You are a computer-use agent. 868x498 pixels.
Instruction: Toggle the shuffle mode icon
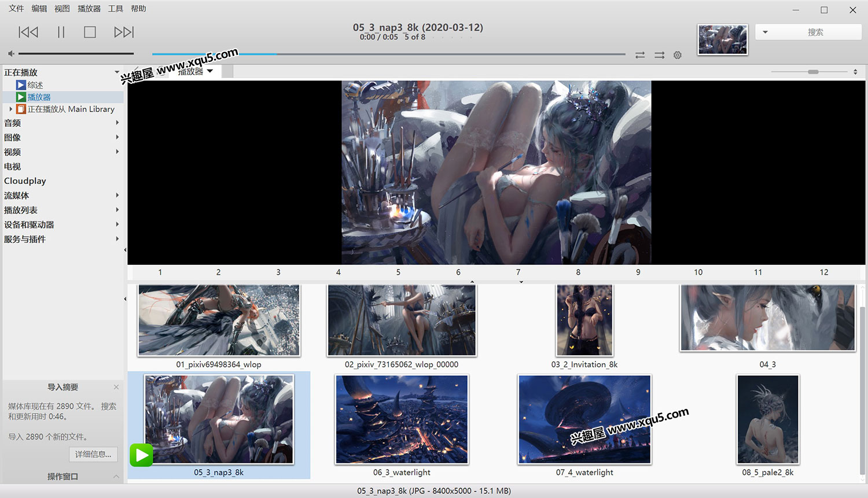pos(659,55)
